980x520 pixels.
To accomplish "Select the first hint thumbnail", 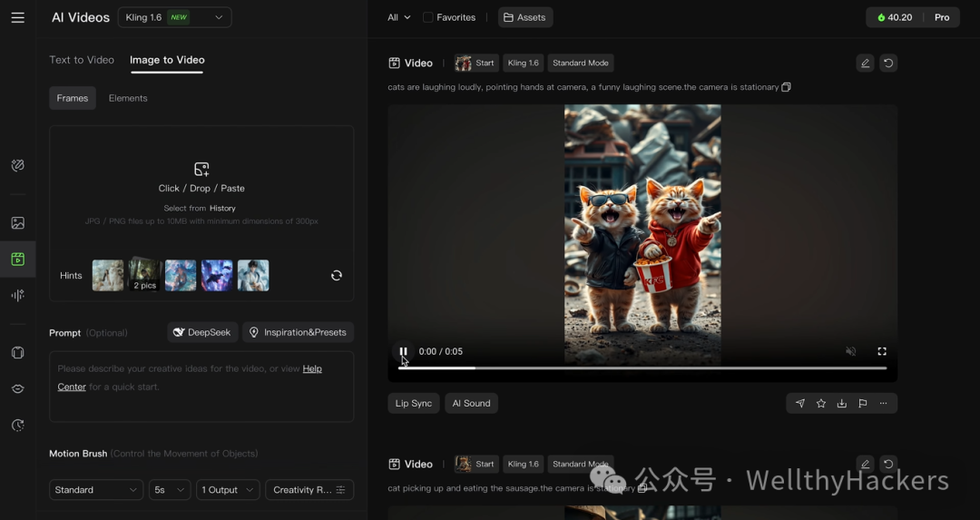I will pyautogui.click(x=108, y=276).
